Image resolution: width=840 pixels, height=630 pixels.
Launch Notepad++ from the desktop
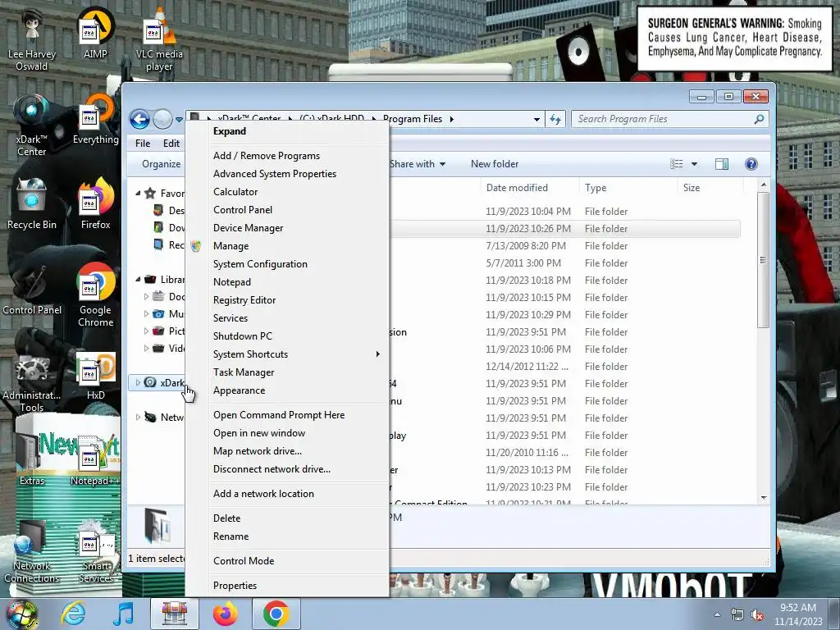tap(95, 459)
